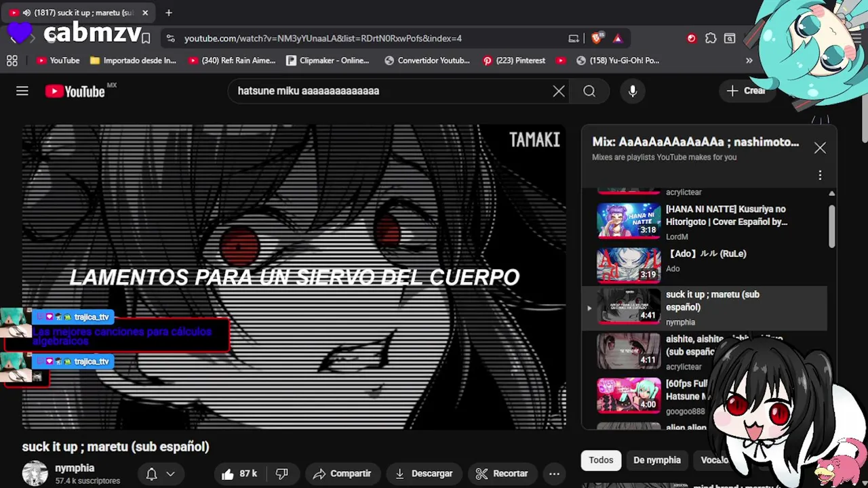Expand notification options chevron beside bell
The width and height of the screenshot is (868, 488).
[171, 474]
